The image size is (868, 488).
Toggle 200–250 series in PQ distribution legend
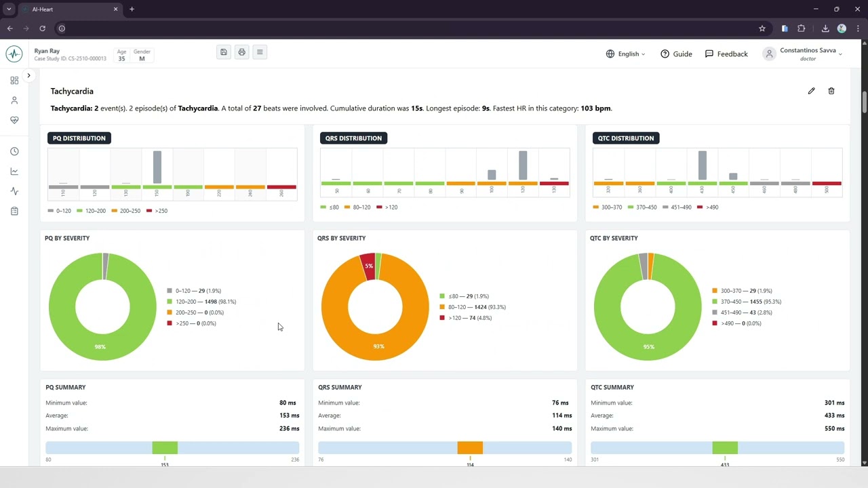[x=126, y=211]
